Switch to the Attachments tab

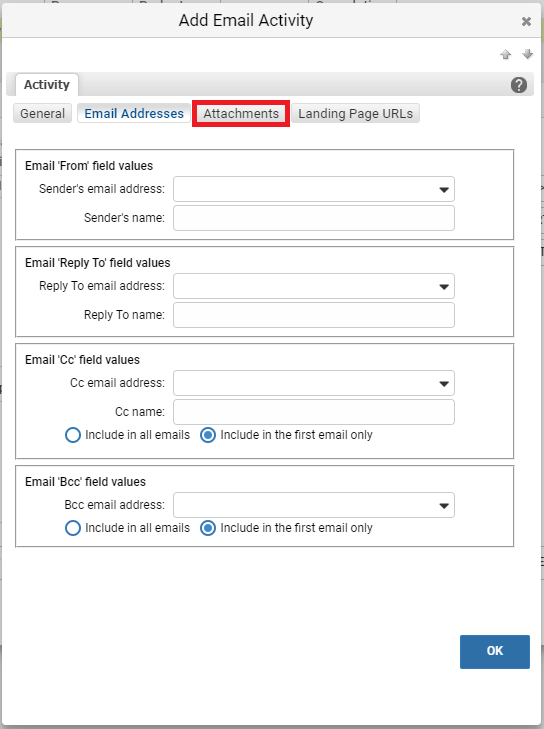pos(241,113)
